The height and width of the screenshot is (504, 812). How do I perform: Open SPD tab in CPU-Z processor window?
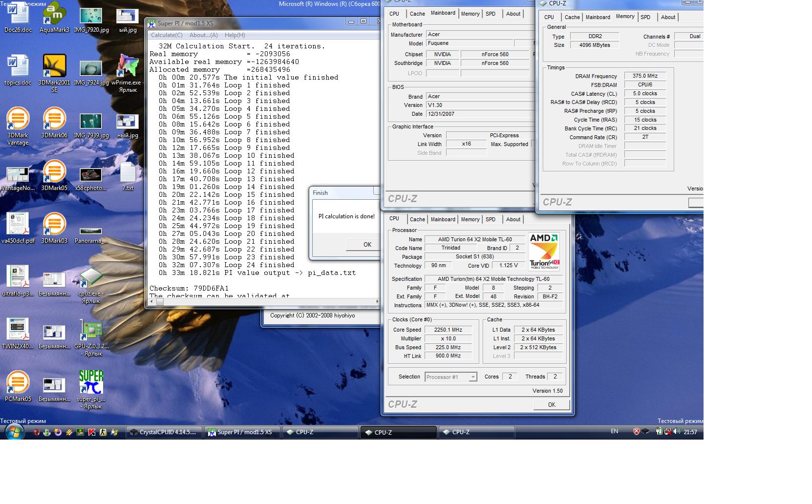pos(491,219)
